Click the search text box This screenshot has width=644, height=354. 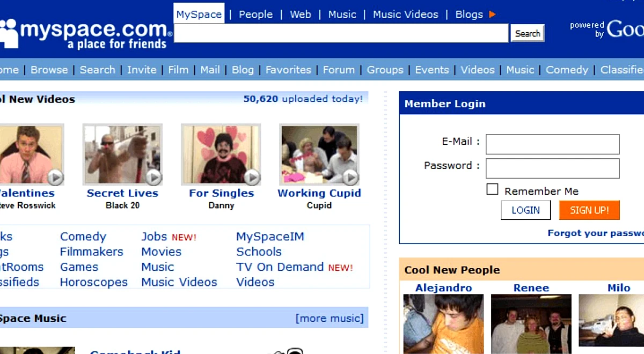click(341, 33)
